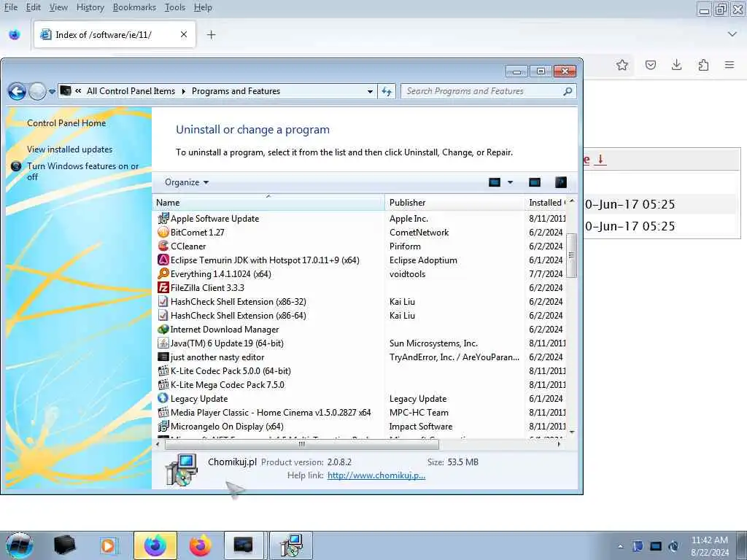Expand the address bar path dropdown
This screenshot has height=560, width=747.
(370, 91)
